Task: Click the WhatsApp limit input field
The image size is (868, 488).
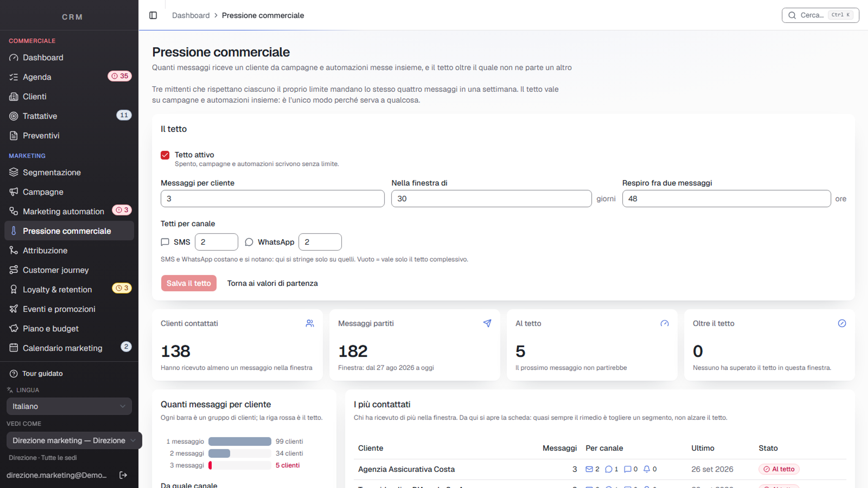Action: tap(320, 242)
